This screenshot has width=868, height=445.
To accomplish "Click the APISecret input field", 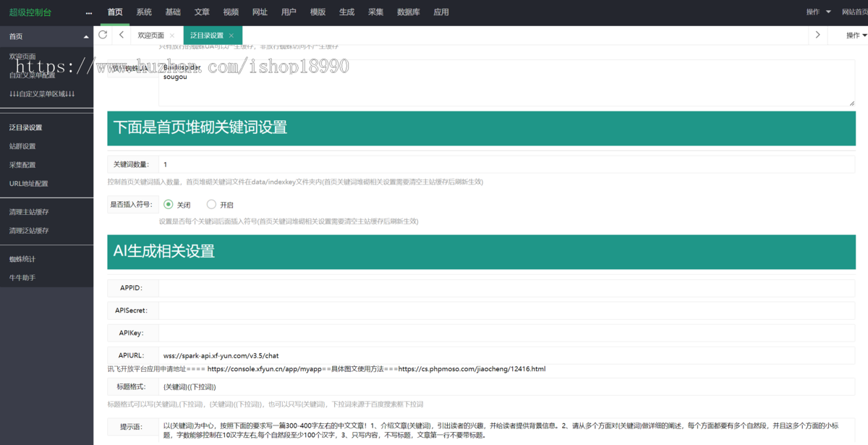I will (506, 310).
